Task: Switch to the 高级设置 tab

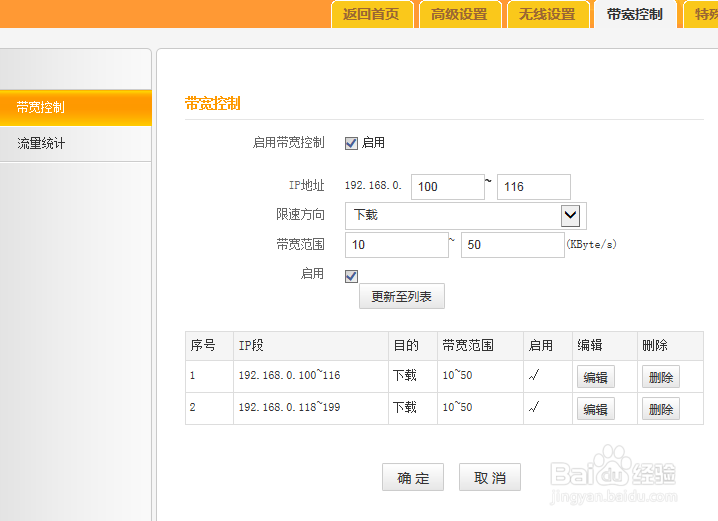Action: pos(460,15)
